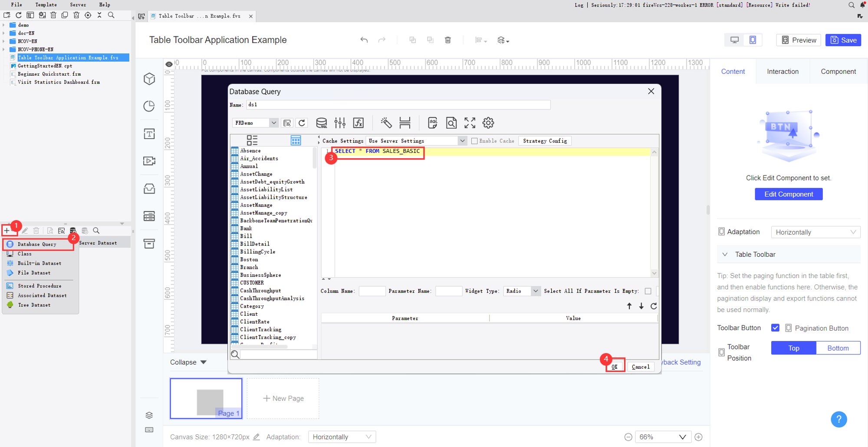
Task: Enable the Enable Cache checkbox
Action: 475,140
